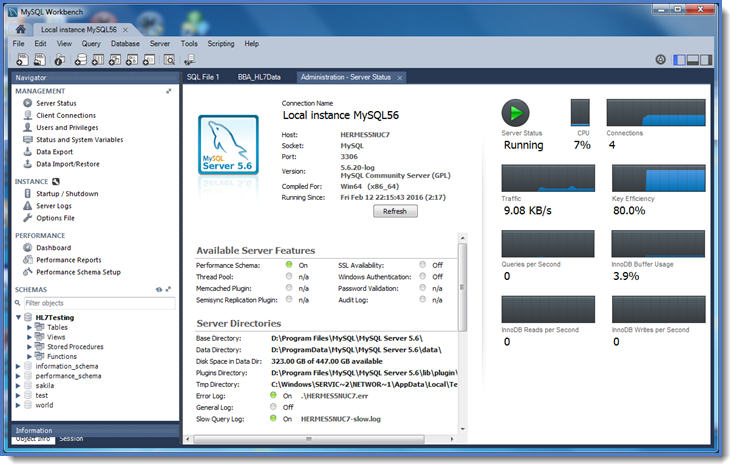Click the green Running server status icon

515,113
